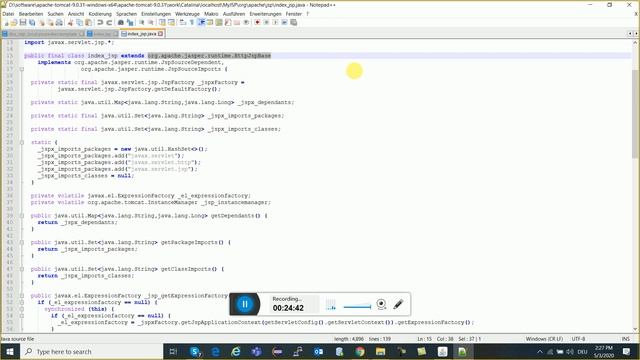The image size is (640, 360).
Task: Save the current file via toolbar
Action: pos(23,22)
